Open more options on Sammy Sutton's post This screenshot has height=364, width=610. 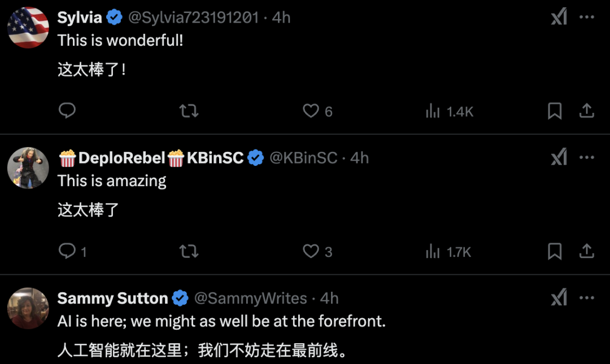coord(587,297)
